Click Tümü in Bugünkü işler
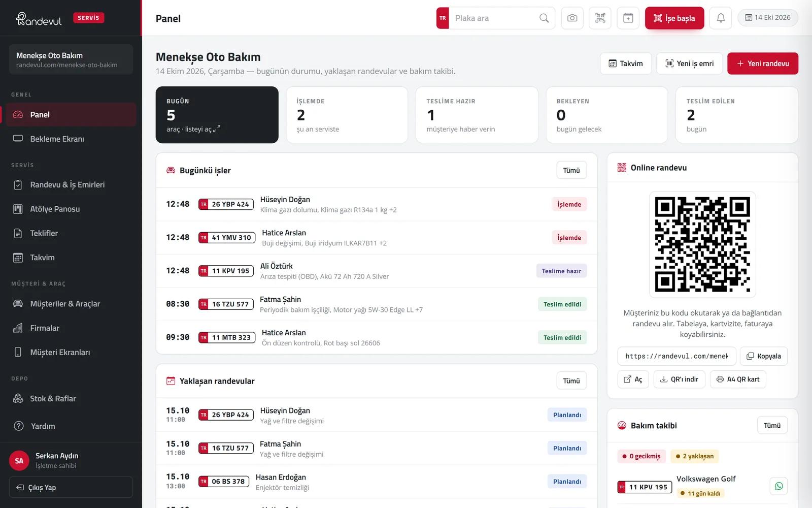Screen dimensions: 812x508 (571, 170)
